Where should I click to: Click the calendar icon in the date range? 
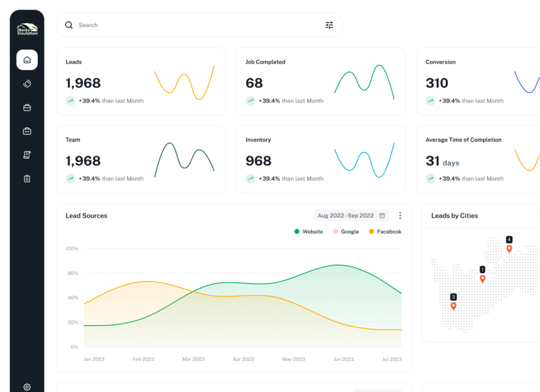[x=382, y=215]
